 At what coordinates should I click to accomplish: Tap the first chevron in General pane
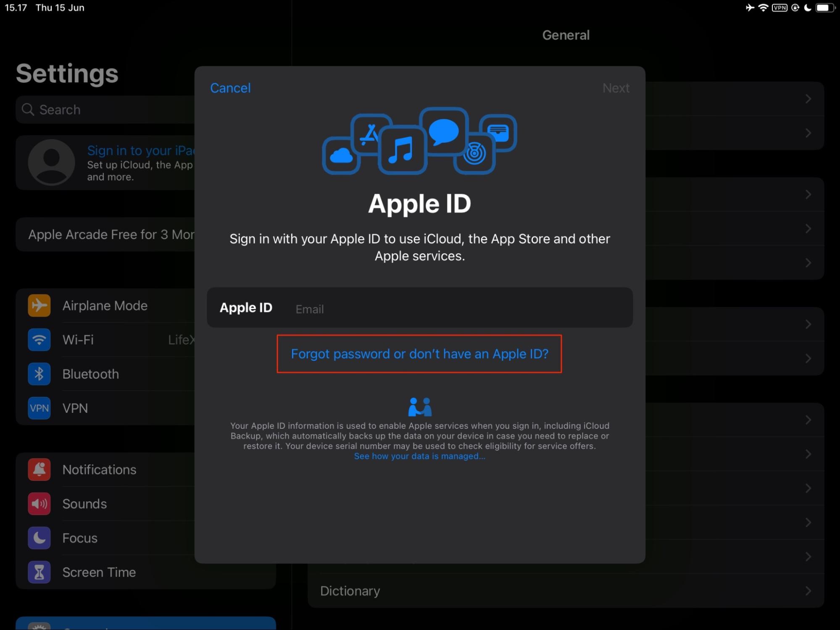(808, 99)
